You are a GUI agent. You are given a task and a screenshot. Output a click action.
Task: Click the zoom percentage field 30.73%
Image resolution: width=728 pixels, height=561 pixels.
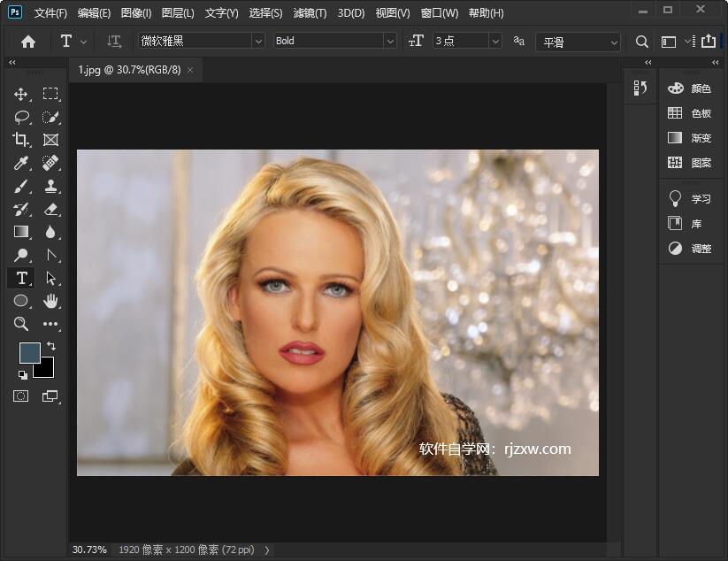89,549
